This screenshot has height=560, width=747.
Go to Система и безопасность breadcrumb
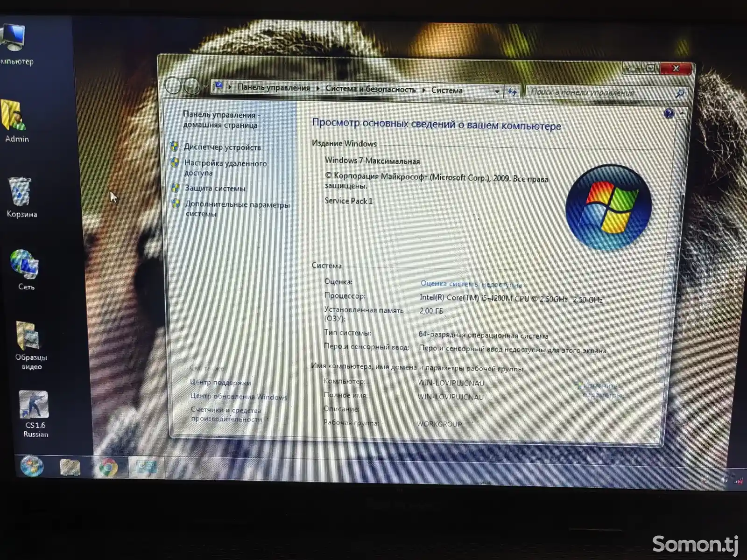click(371, 89)
